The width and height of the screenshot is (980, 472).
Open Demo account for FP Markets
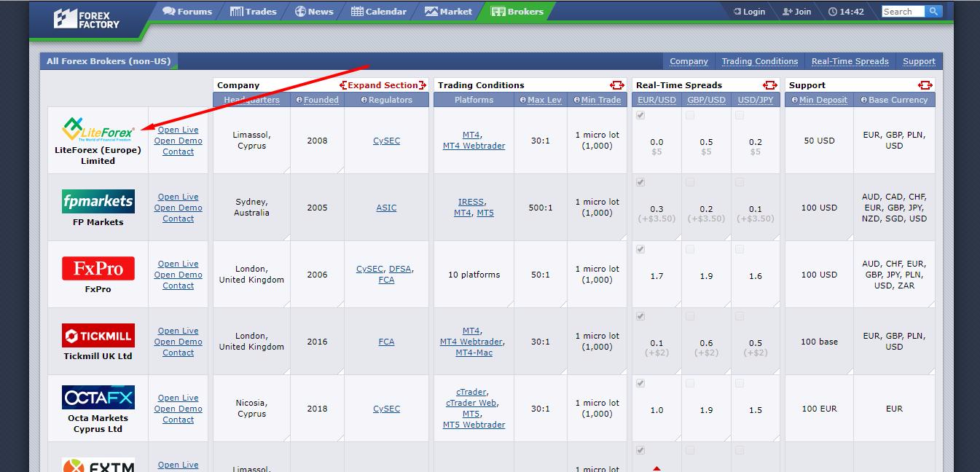tap(178, 208)
